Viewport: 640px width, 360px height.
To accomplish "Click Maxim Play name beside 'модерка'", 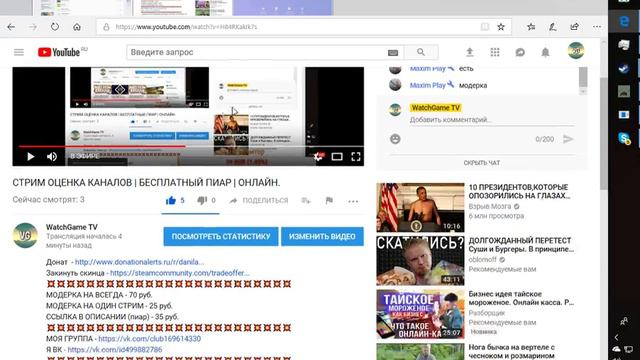I will tap(427, 85).
